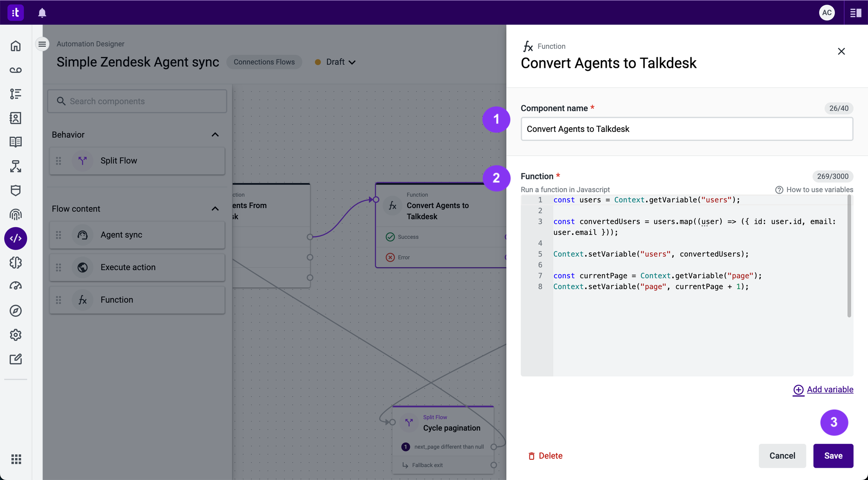Screen dimensions: 868x480
Task: Delete this function component
Action: point(545,456)
